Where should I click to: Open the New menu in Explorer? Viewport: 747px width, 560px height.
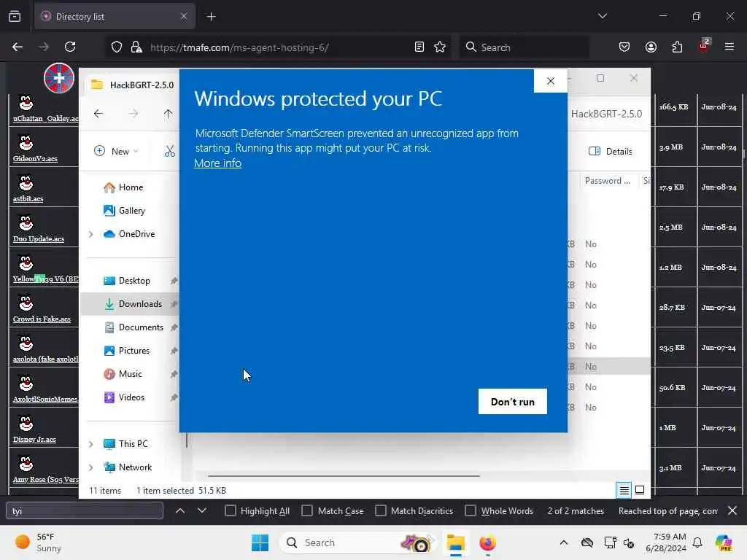[116, 151]
